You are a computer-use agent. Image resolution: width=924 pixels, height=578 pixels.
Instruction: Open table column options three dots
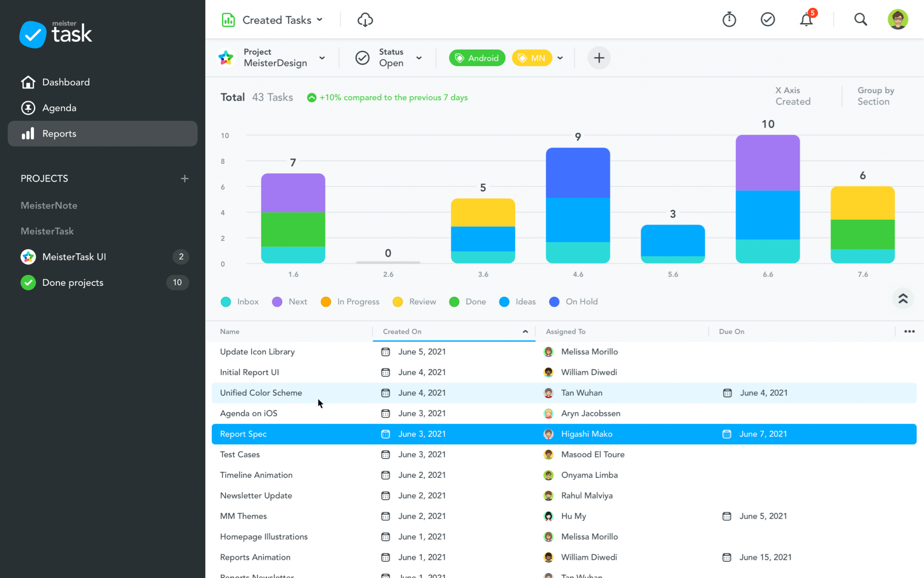pos(909,331)
